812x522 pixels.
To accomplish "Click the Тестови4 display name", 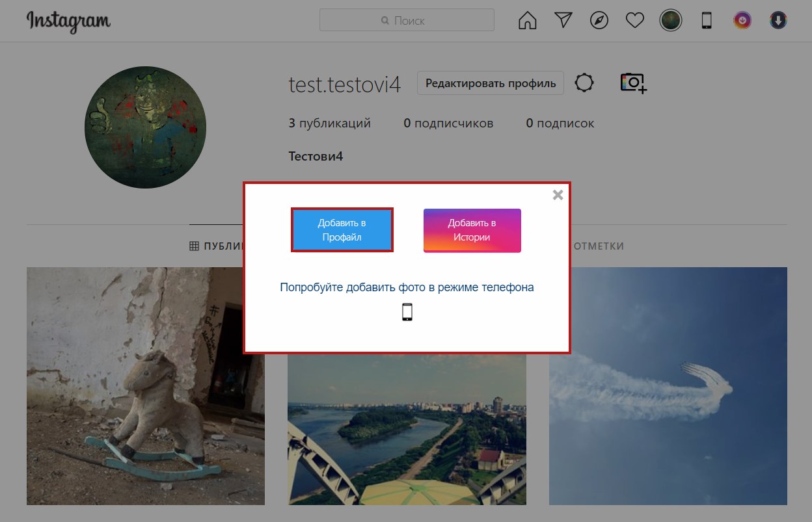I will point(316,157).
